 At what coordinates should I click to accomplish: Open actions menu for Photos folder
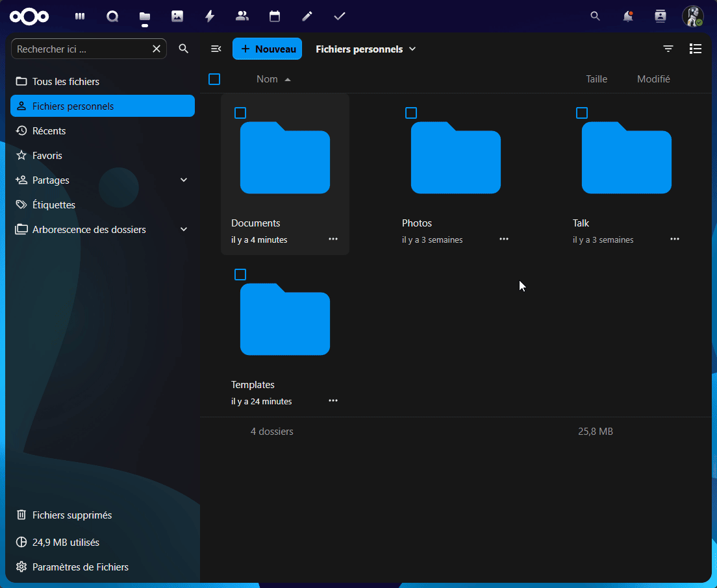[x=504, y=239]
